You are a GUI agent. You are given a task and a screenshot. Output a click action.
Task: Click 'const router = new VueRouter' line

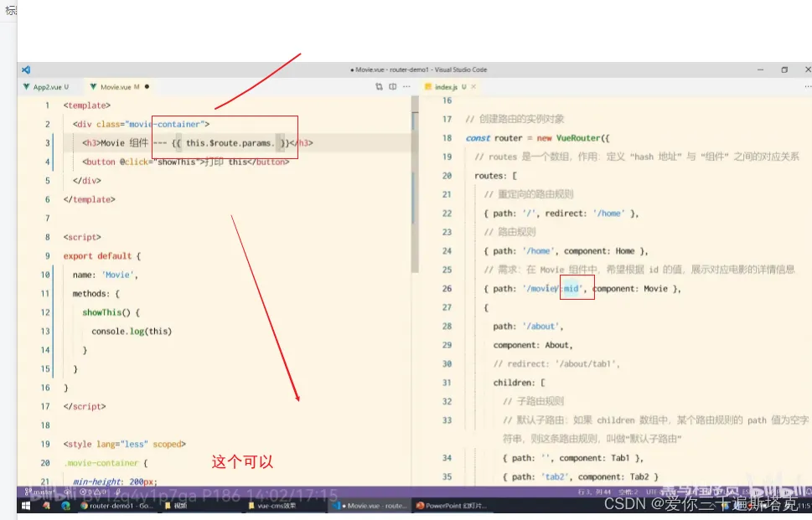pos(537,138)
